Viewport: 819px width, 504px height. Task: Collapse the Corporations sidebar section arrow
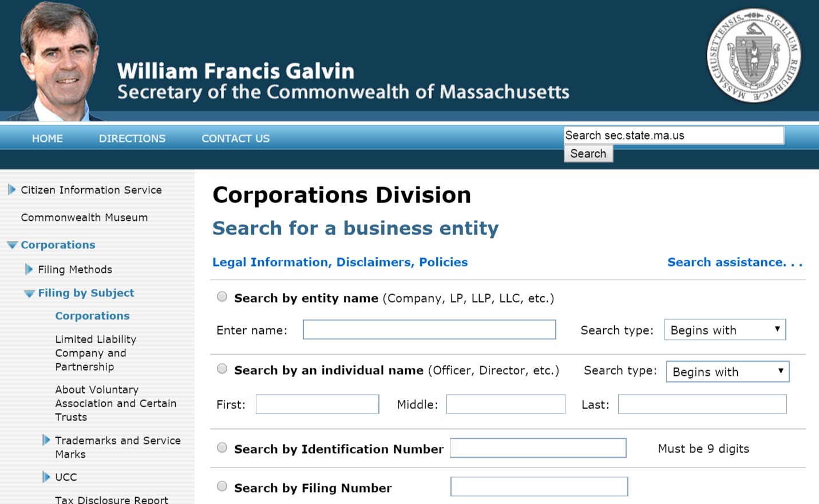point(12,245)
